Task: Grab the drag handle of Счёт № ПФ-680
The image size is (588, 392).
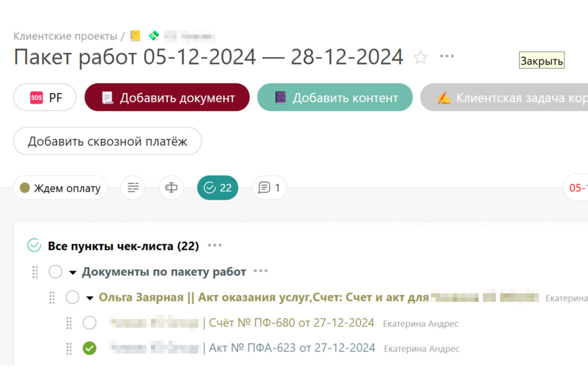Action: tap(69, 323)
